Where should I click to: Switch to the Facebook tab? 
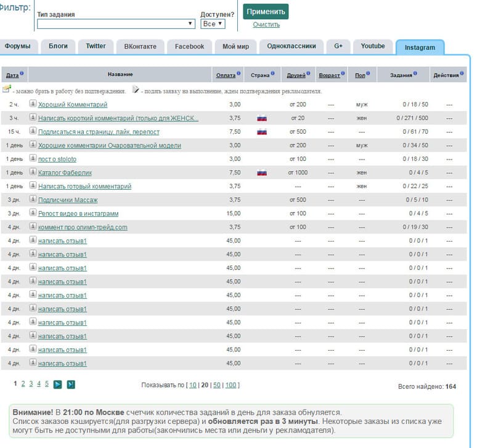tap(189, 46)
